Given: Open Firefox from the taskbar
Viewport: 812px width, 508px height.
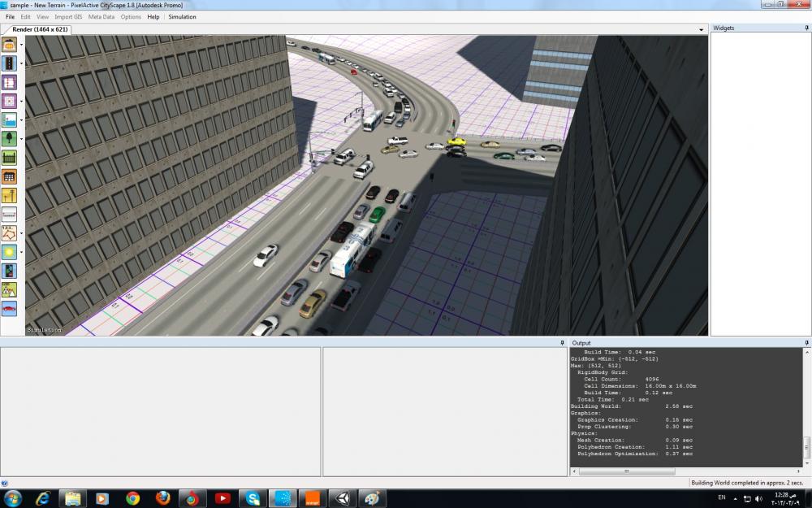Looking at the screenshot, I should point(162,499).
